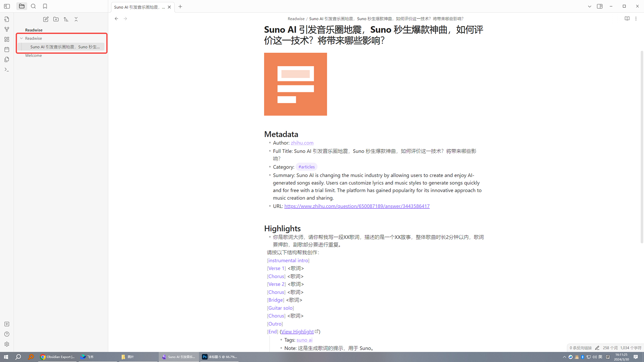Click the new note icon

(x=46, y=19)
